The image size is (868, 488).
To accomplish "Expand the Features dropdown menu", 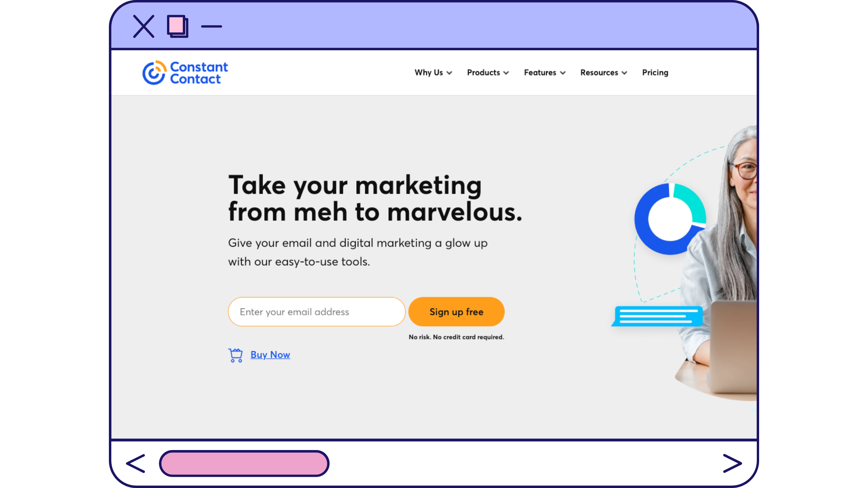I will 544,72.
